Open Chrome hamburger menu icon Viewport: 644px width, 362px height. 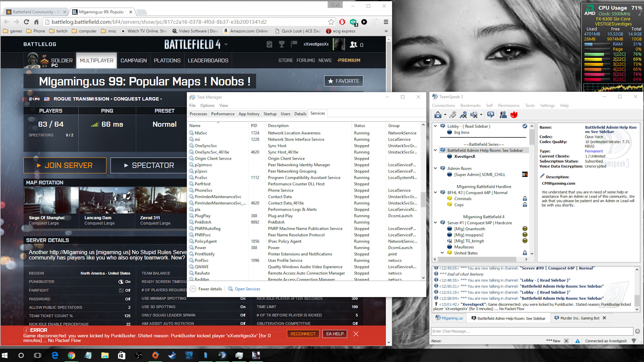pyautogui.click(x=386, y=22)
